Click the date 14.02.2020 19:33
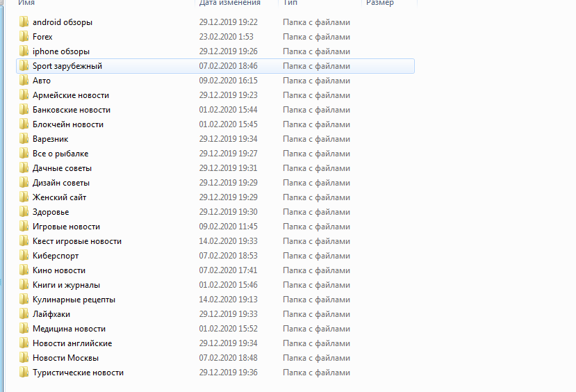Screen dimensions: 576x392 point(228,241)
